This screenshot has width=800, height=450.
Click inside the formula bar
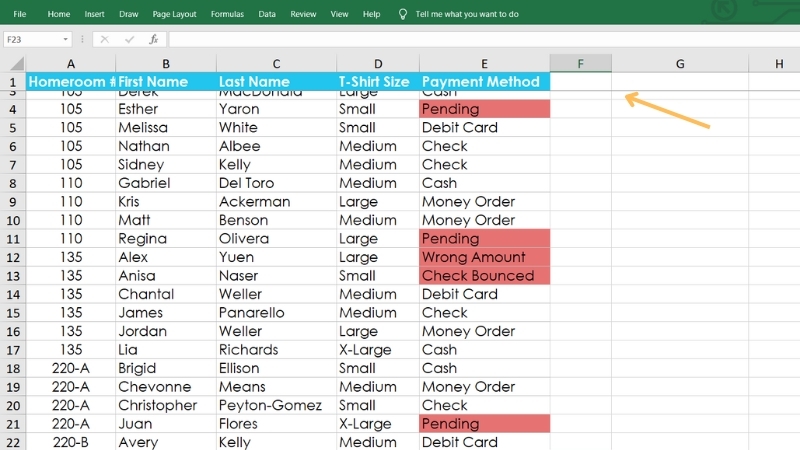click(484, 39)
